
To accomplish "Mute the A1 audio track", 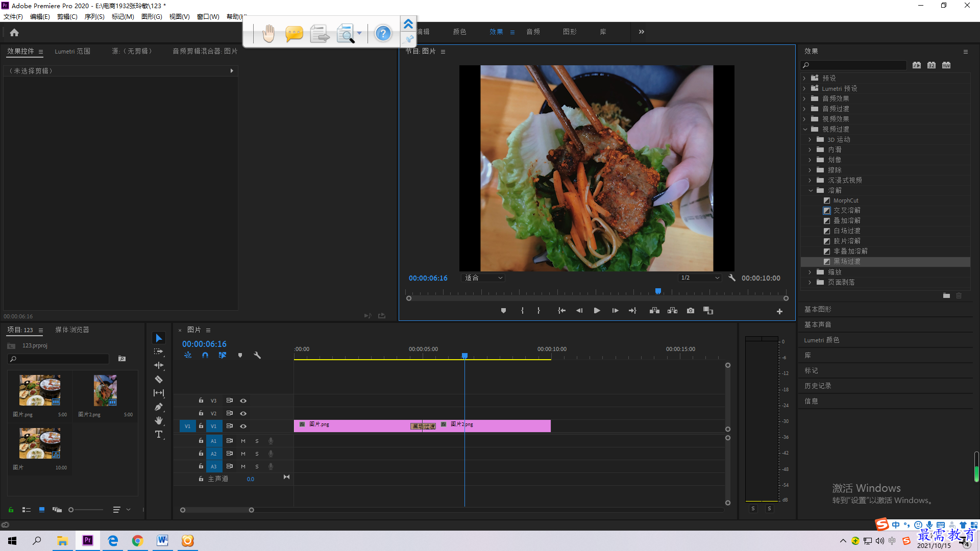I will point(243,441).
